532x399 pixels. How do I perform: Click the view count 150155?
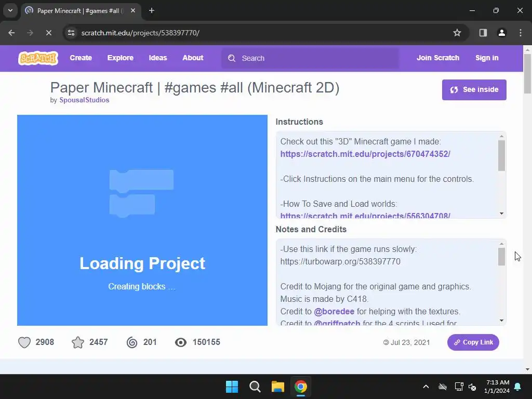pos(206,342)
